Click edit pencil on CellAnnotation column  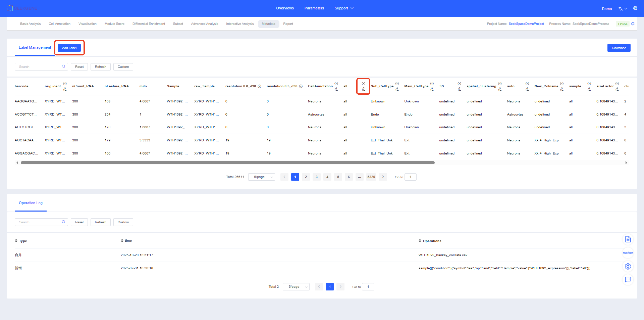coord(336,89)
